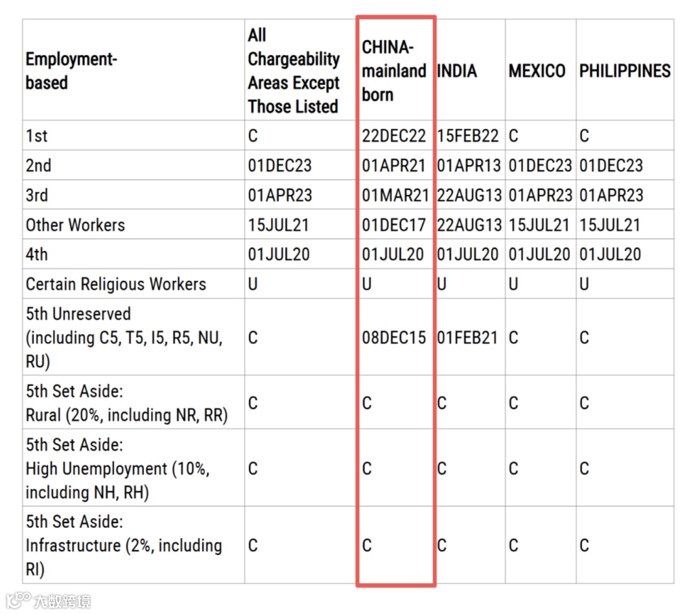The width and height of the screenshot is (700, 614).
Task: Select the "5th Set Aside: Infrastructure" label
Action: (x=124, y=546)
